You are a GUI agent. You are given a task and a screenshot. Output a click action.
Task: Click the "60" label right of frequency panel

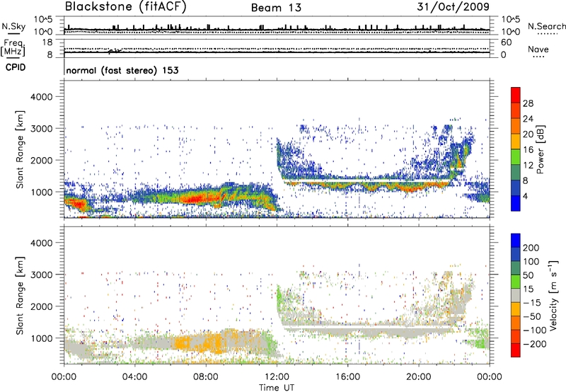(x=506, y=42)
